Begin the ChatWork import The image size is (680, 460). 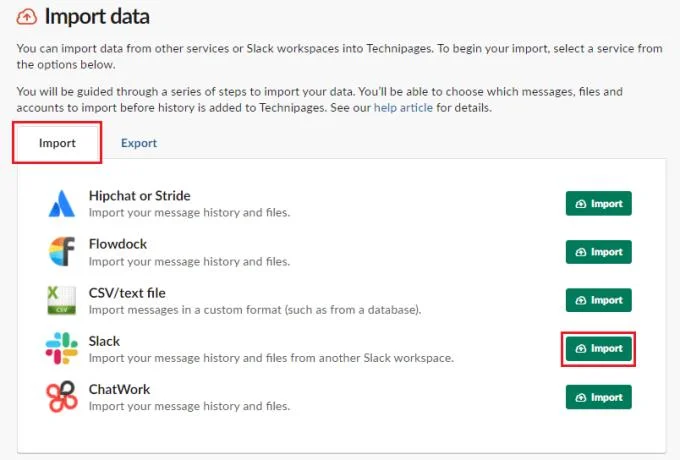point(598,397)
